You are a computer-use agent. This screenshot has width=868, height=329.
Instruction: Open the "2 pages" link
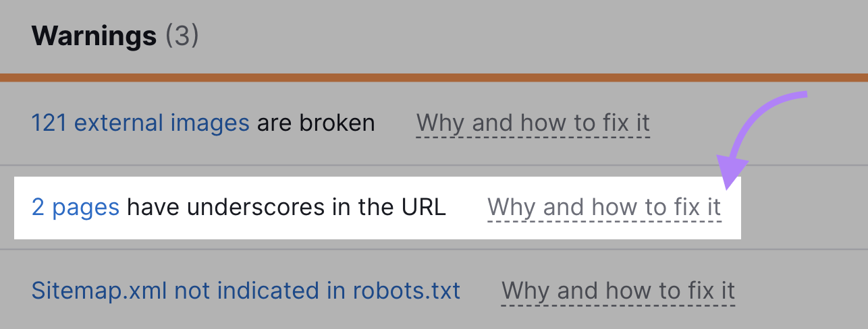(76, 208)
